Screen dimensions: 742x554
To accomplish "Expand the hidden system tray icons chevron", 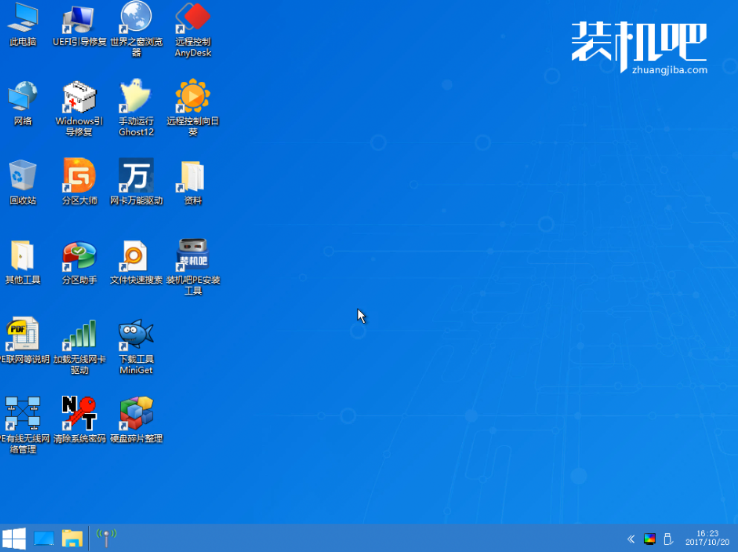I will point(631,539).
